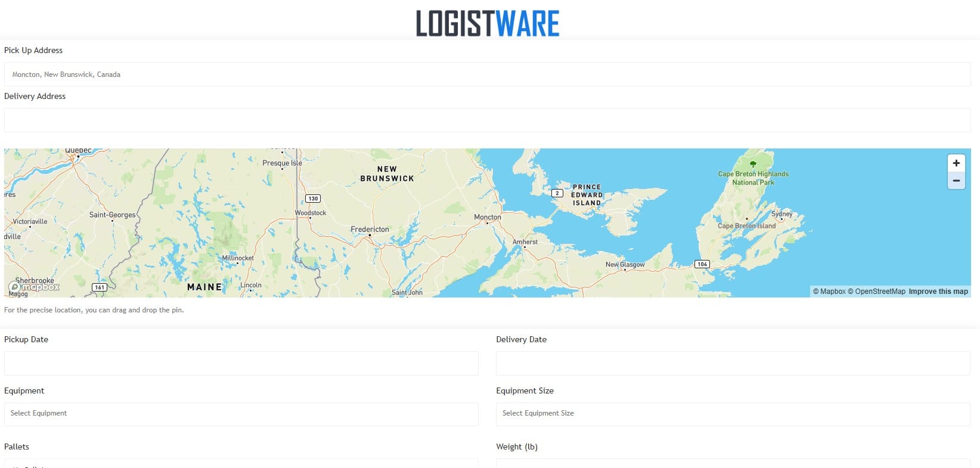980x468 pixels.
Task: Zoom in on the map
Action: point(956,163)
